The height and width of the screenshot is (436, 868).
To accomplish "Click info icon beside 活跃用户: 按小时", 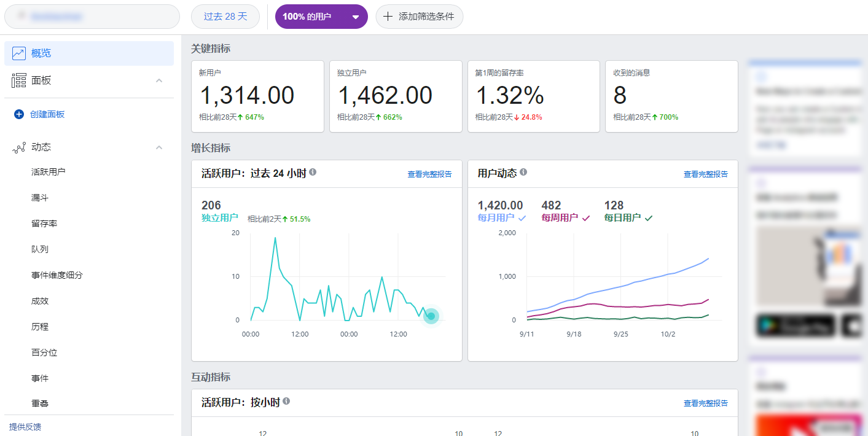I will (x=286, y=402).
